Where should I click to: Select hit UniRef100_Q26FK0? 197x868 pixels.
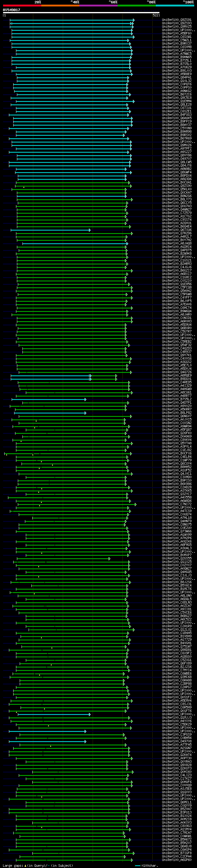(177, 434)
